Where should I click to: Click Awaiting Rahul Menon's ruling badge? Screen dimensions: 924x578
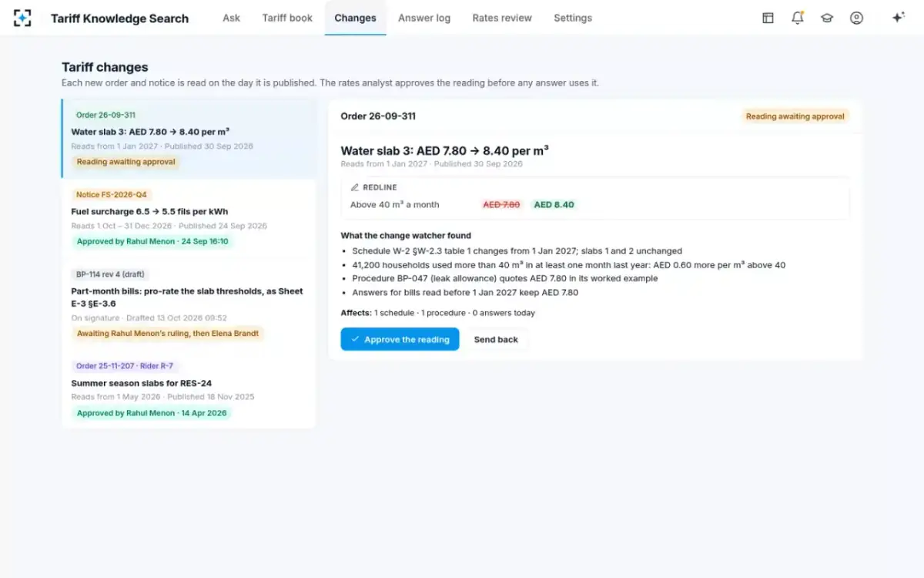(x=169, y=334)
